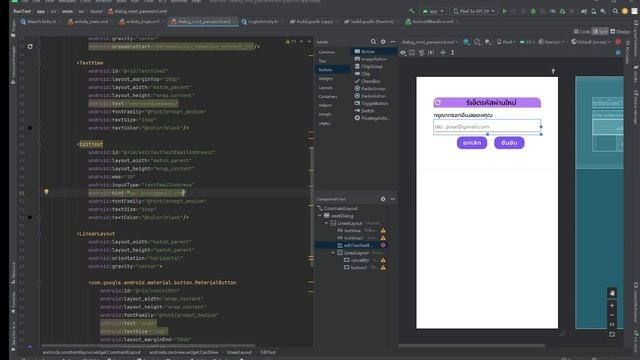
Task: Activate the pan hand tool
Action: click(612, 293)
